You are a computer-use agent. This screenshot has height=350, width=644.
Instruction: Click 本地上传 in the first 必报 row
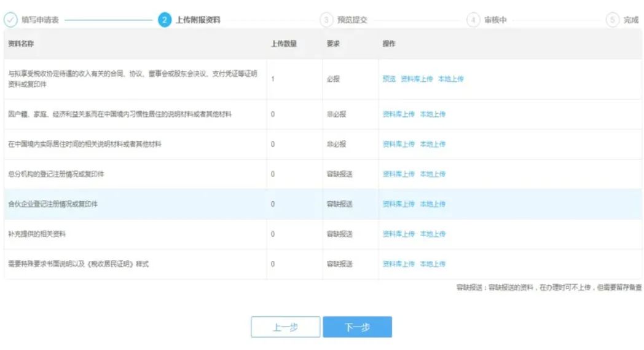tap(450, 79)
